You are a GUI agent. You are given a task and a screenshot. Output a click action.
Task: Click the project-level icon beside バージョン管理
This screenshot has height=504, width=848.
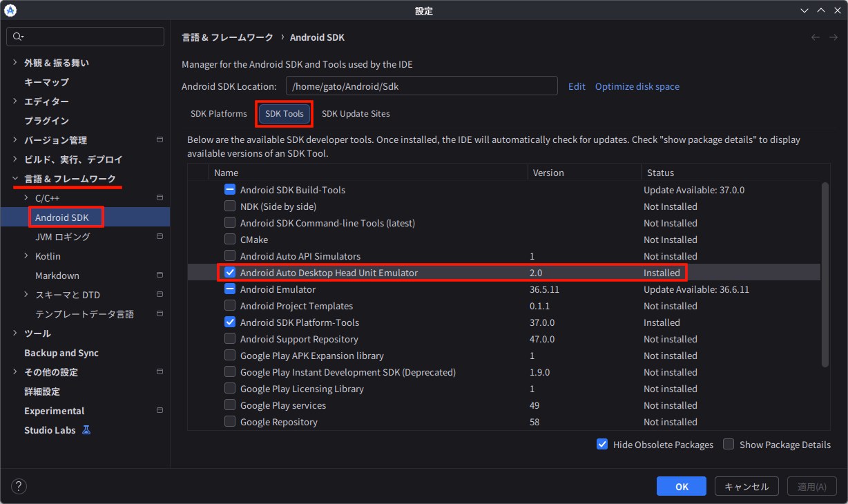tap(160, 140)
